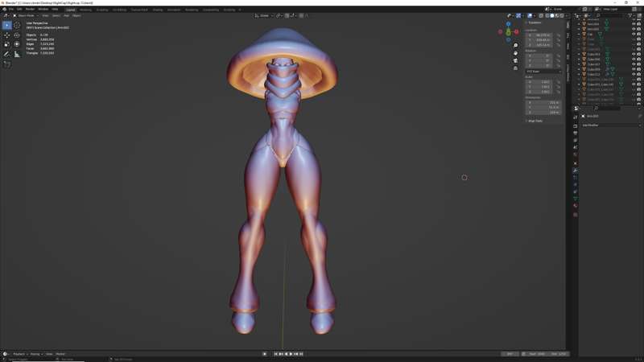Click the Location X value field

tap(541, 35)
